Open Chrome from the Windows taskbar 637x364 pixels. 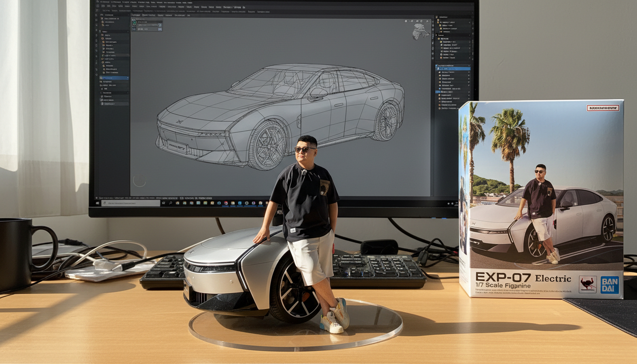pyautogui.click(x=226, y=203)
